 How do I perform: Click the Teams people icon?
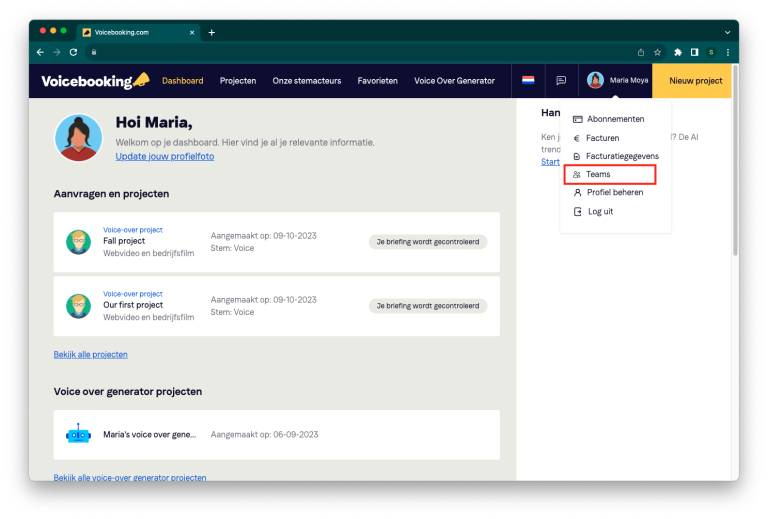click(576, 174)
